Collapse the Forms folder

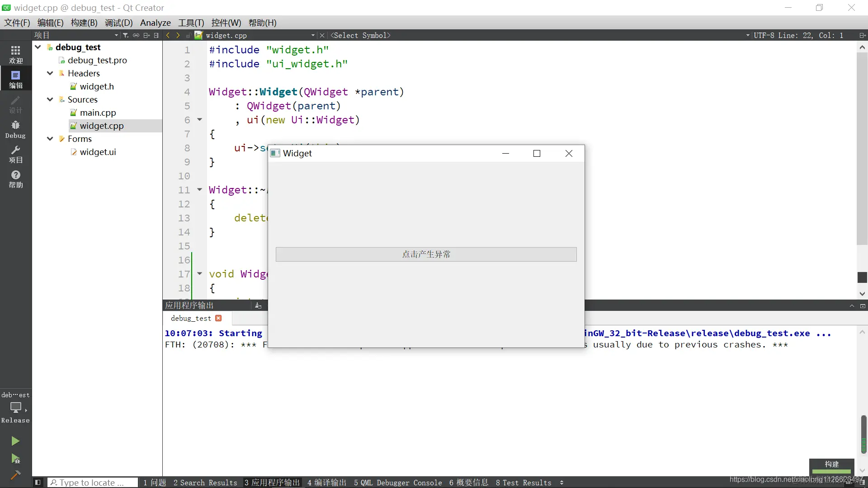[x=50, y=139]
